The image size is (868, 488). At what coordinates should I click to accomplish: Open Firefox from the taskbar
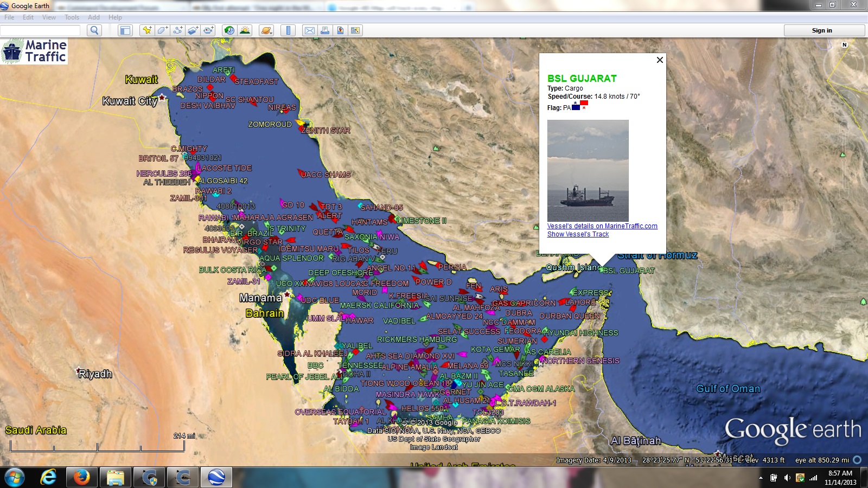pos(82,477)
